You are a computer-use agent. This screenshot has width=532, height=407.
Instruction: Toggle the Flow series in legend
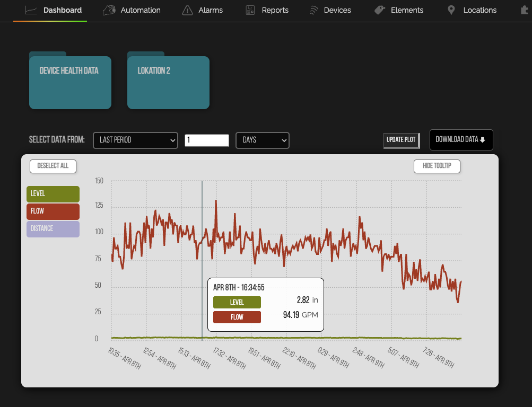(x=53, y=211)
